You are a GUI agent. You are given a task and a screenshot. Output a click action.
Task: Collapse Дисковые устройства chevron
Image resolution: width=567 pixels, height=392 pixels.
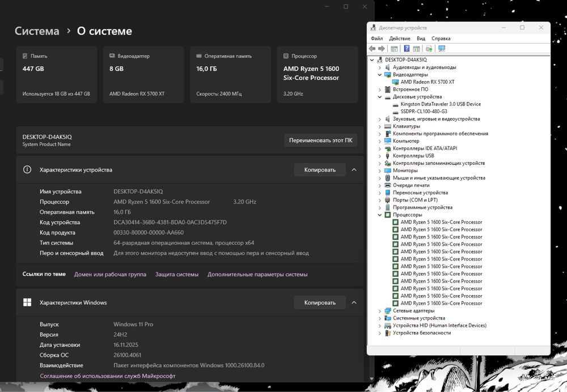pyautogui.click(x=380, y=97)
